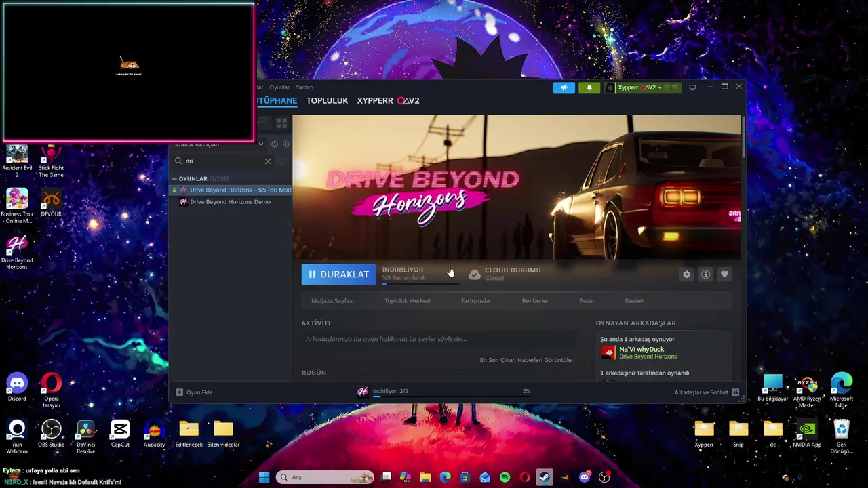Open Iriun Webcam desktop shortcut
Viewport: 868px width, 488px height.
point(17,437)
